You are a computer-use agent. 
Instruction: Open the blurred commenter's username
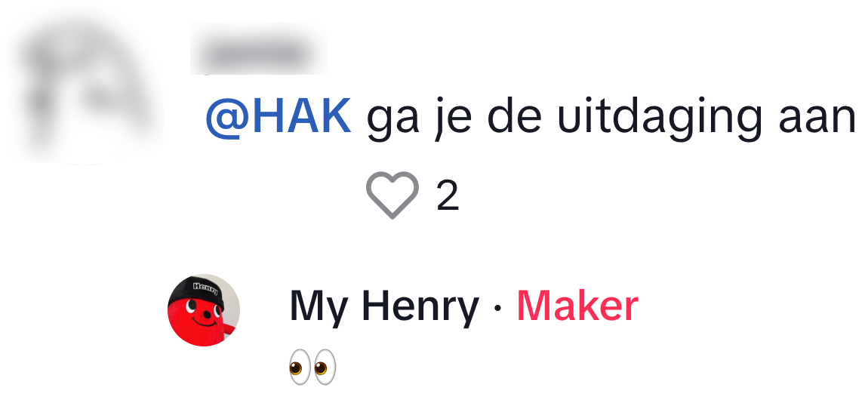pyautogui.click(x=259, y=51)
